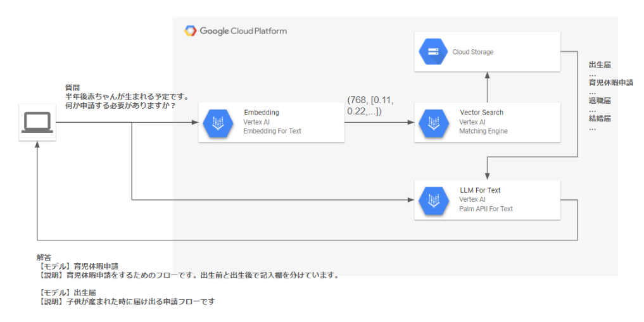Screen dimensions: 644x322
Task: Click the question line '半年後赤ちゃんが生まれる予定です。'
Action: pyautogui.click(x=127, y=97)
